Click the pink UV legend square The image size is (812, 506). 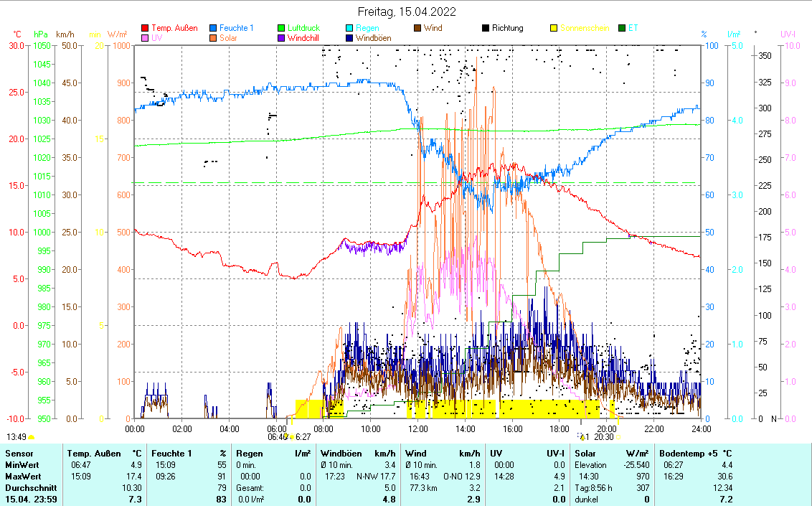(x=146, y=38)
